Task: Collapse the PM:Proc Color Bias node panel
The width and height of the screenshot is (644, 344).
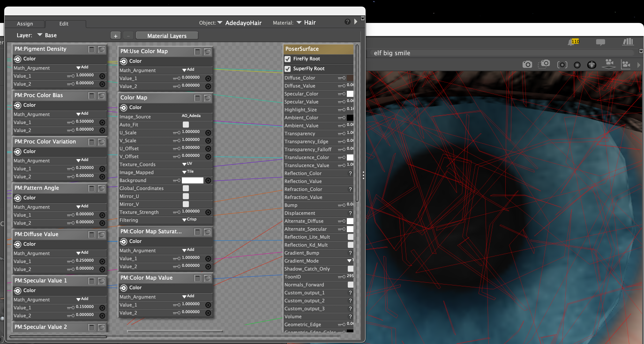Action: point(92,96)
